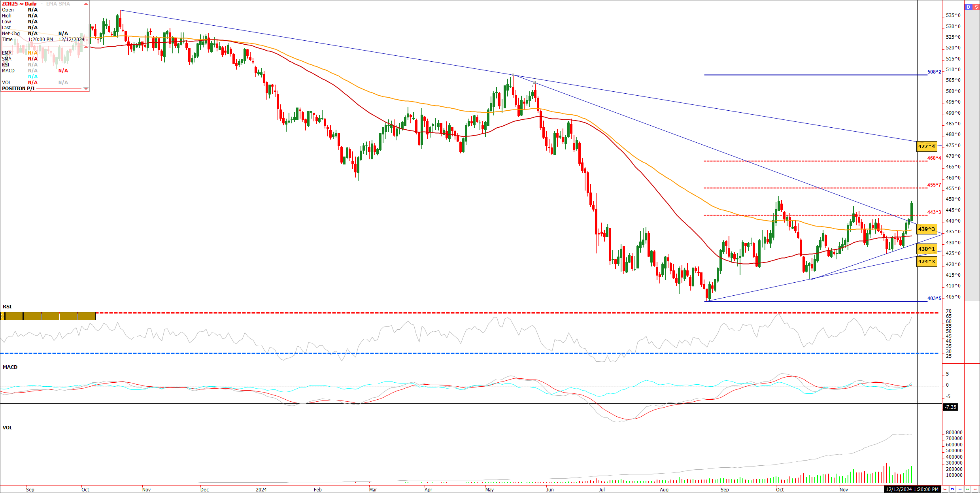This screenshot has width=980, height=493.
Task: Click the green cross icon in bottom toolbar
Action: click(967, 489)
